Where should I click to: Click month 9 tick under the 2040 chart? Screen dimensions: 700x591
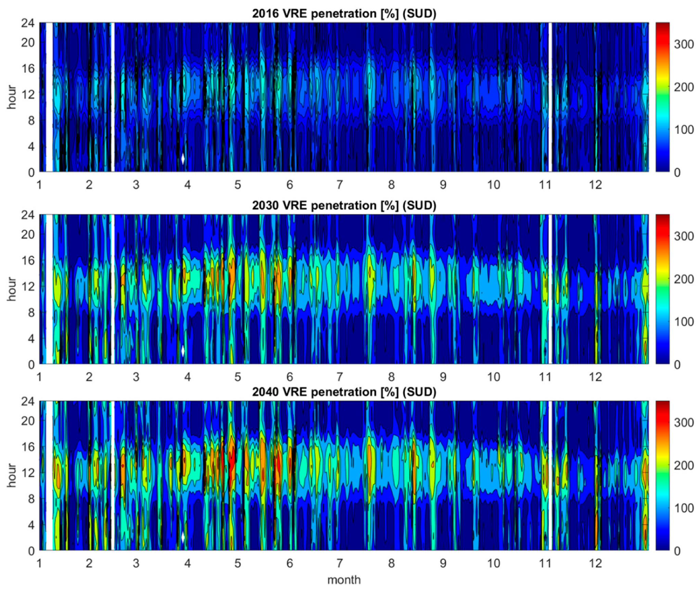(x=443, y=563)
